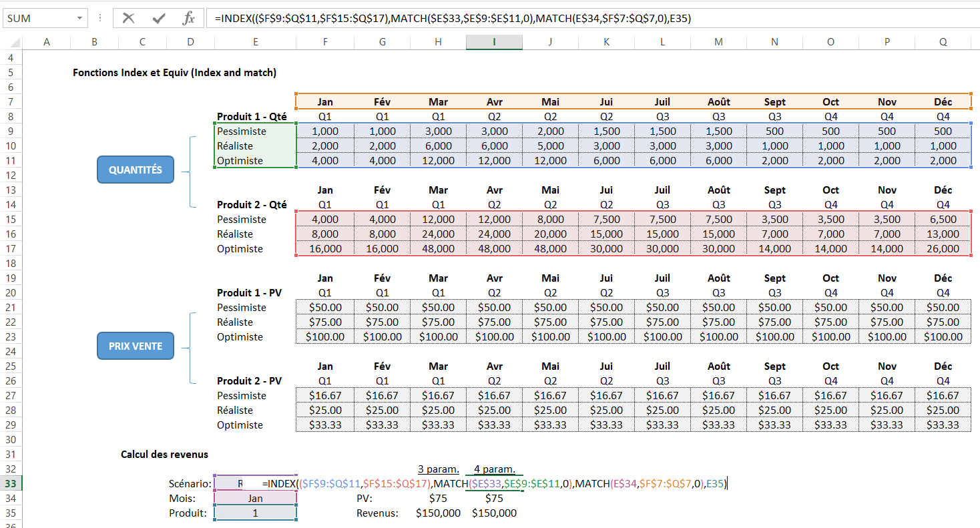Select column I header
Screen dimensions: 980x528
[494, 42]
